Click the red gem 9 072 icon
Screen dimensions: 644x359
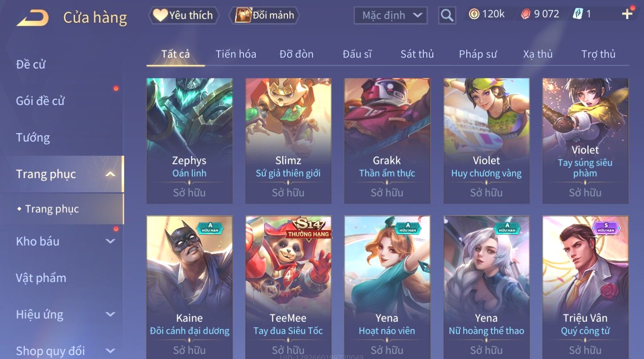tap(525, 14)
